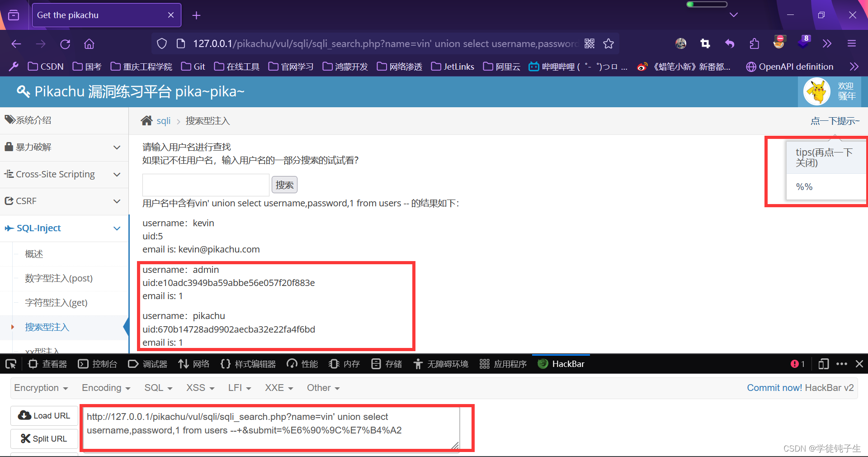Screen dimensions: 868x457
Task: Open the Encoding dropdown in HackBar
Action: [x=106, y=388]
